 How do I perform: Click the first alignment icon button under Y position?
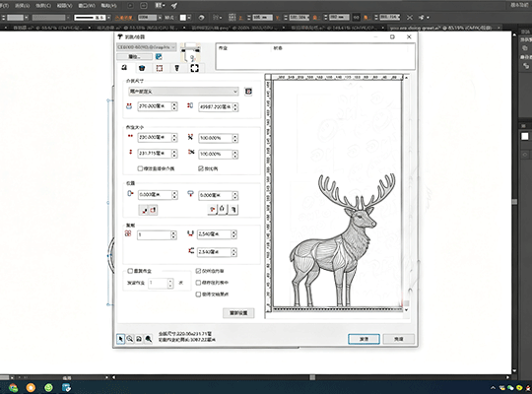213,210
